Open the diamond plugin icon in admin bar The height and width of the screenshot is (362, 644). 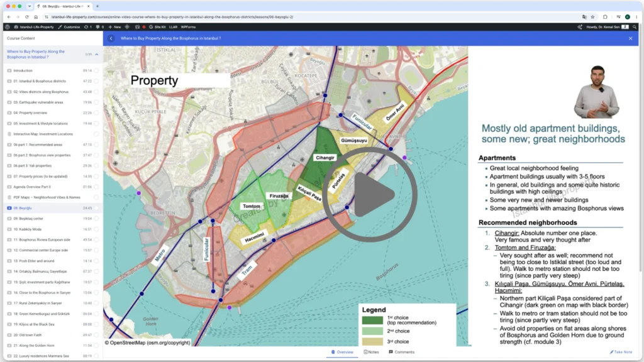click(127, 27)
